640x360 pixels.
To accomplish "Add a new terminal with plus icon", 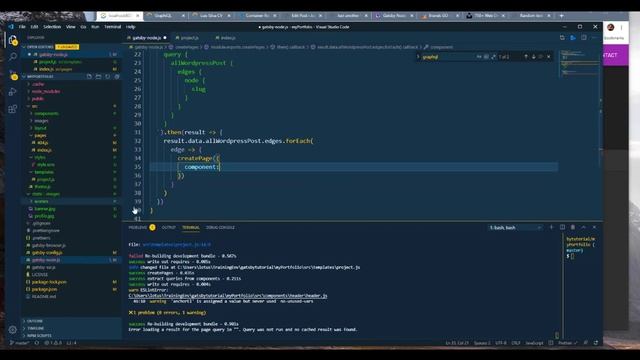I will (x=551, y=227).
